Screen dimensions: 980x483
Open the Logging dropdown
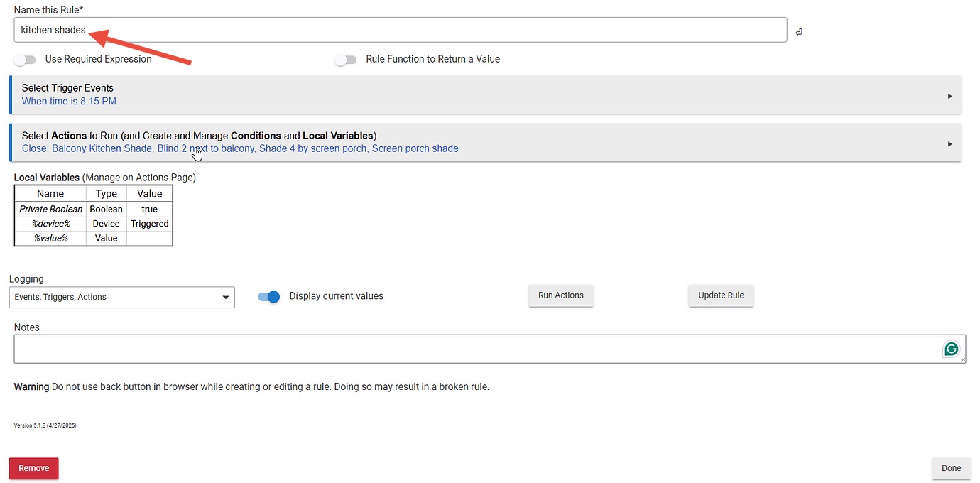pos(121,297)
